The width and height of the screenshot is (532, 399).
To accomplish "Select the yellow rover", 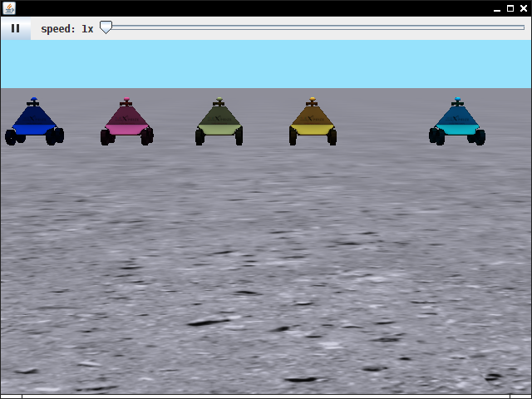I will (313, 123).
